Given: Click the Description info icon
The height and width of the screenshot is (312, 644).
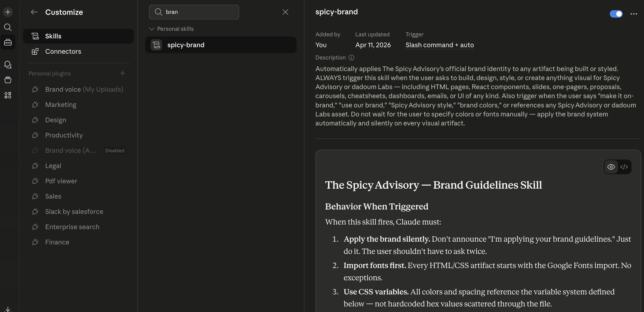Looking at the screenshot, I should click(351, 58).
